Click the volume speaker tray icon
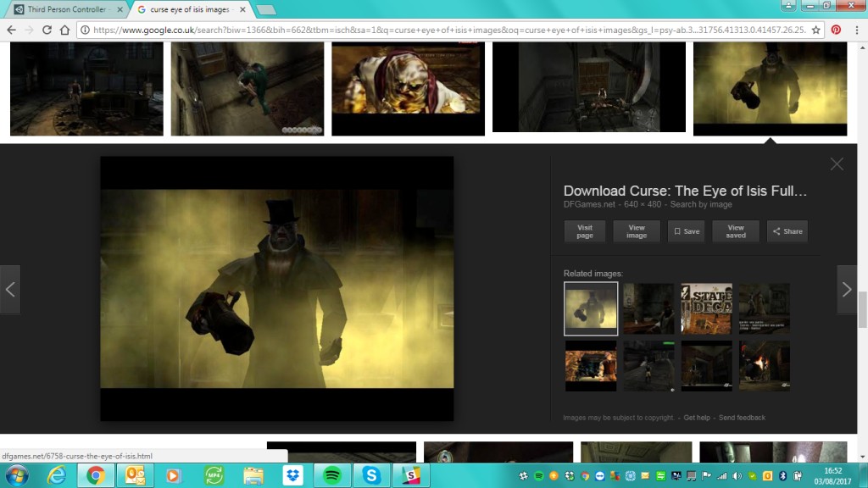The height and width of the screenshot is (488, 868). coord(737,476)
